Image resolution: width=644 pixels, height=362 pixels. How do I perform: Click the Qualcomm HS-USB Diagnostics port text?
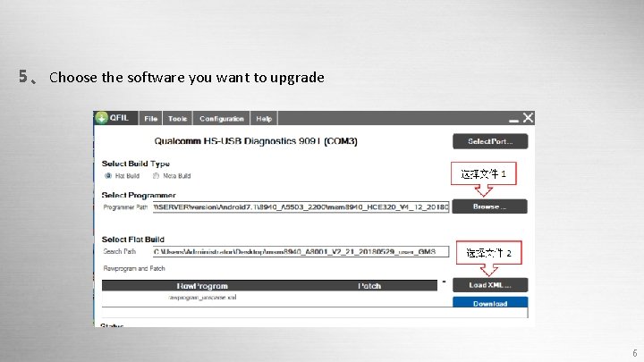coord(256,141)
